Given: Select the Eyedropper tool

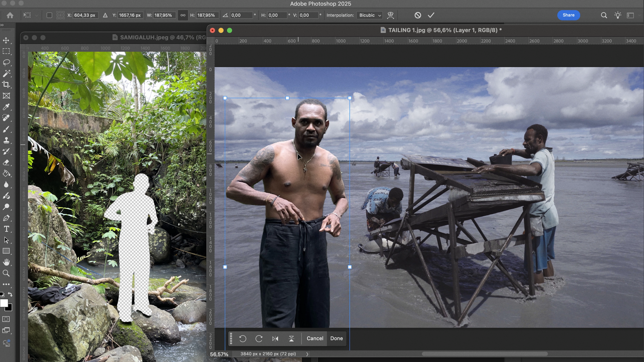Looking at the screenshot, I should coord(6,107).
